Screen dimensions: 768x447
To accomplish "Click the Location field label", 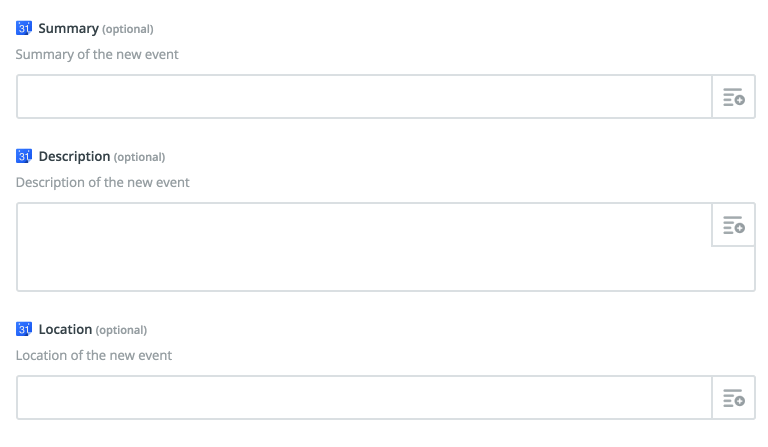I will [x=65, y=329].
